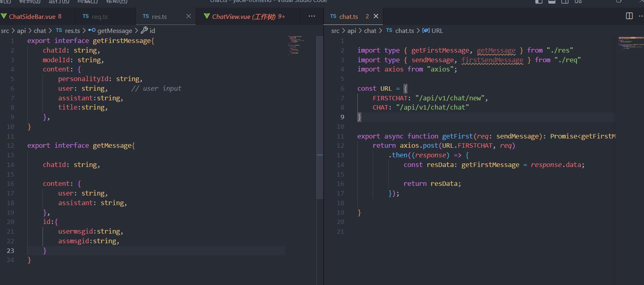The image size is (644, 285).
Task: Expand the api folder breadcrumb in right editor
Action: click(x=352, y=31)
